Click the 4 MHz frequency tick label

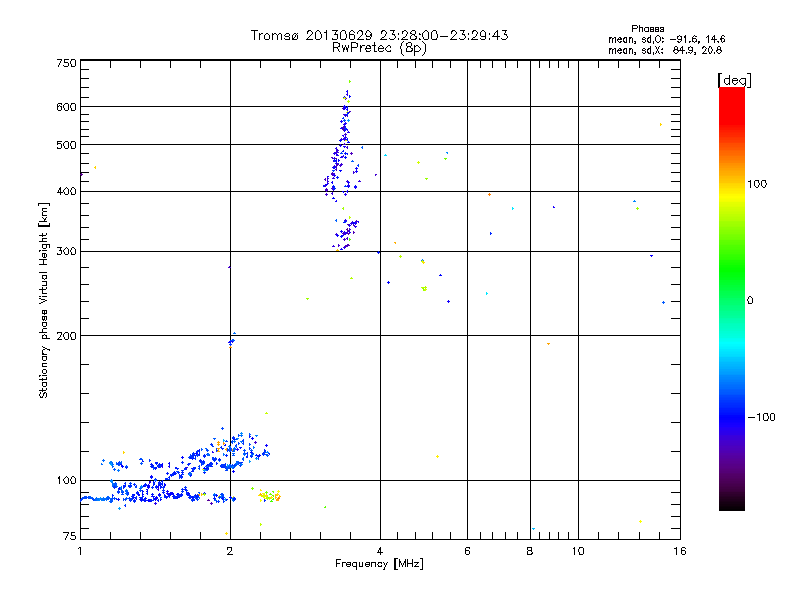pos(380,551)
